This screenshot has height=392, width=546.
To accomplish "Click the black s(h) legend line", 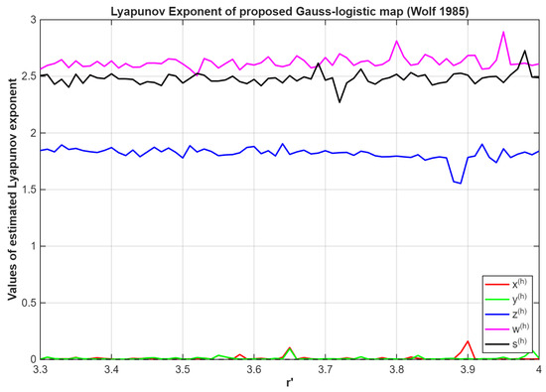I will coord(496,344).
